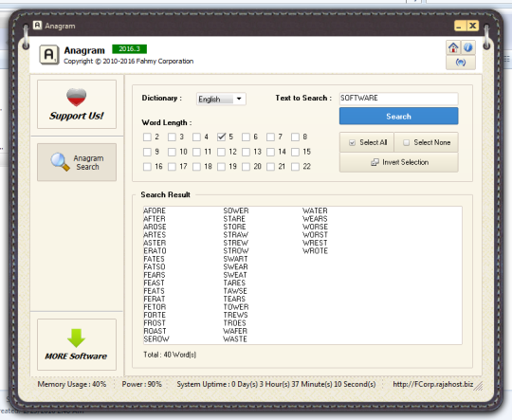Click the Select All button
The height and width of the screenshot is (420, 512).
367,142
